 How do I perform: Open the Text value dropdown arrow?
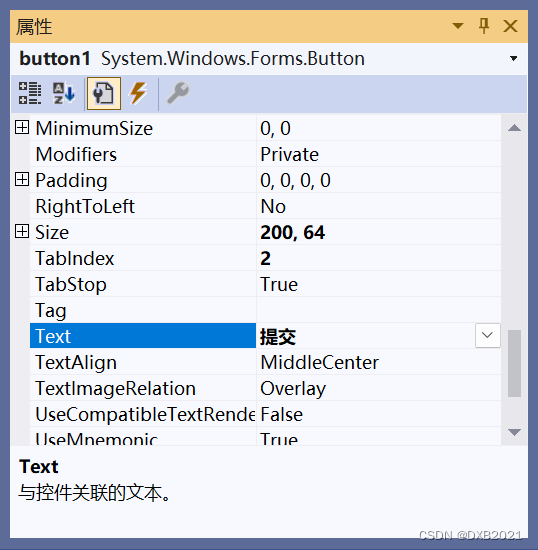tap(487, 335)
